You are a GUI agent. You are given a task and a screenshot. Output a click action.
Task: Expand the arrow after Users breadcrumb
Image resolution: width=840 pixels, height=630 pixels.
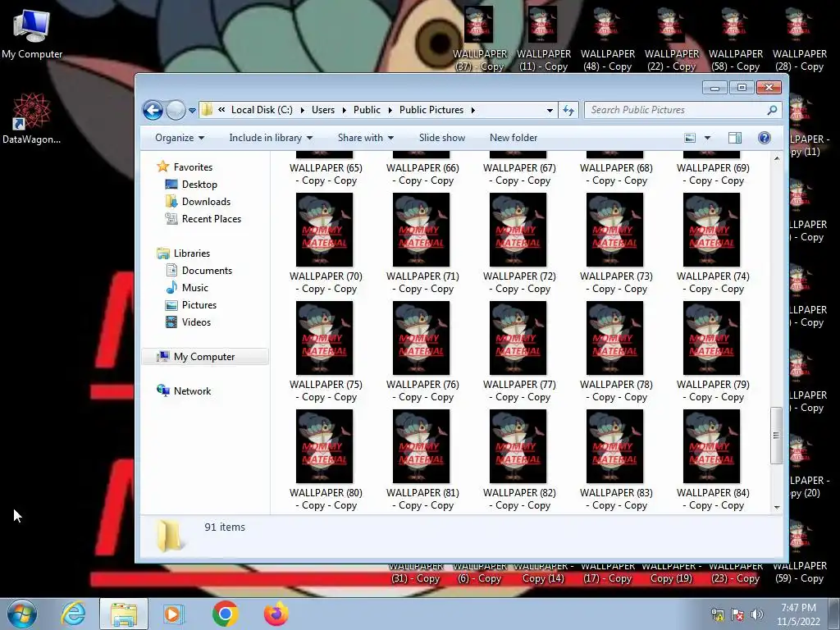(x=344, y=111)
